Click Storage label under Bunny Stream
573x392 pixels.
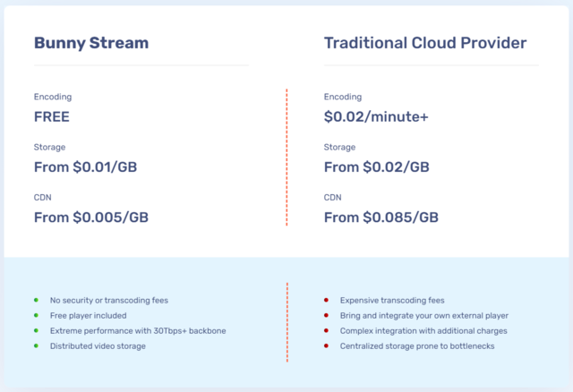click(50, 148)
